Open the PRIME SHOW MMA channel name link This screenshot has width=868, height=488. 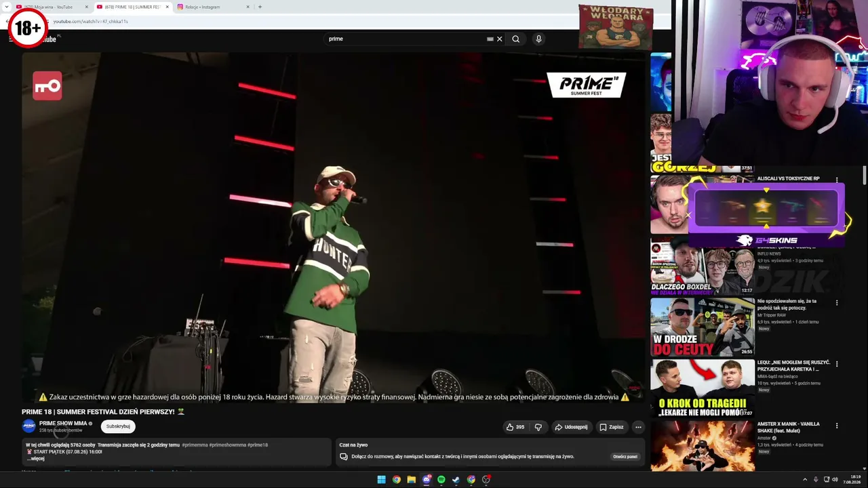point(63,424)
